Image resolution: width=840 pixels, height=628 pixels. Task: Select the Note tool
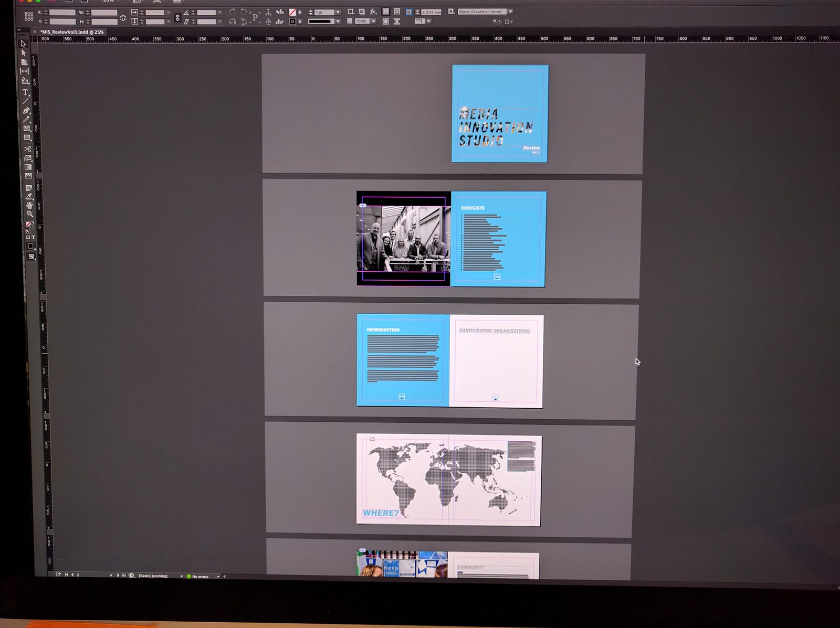pos(29,188)
